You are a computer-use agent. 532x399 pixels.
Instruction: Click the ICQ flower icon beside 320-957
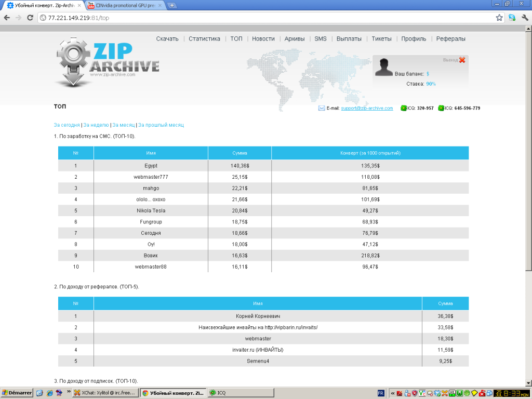[403, 108]
